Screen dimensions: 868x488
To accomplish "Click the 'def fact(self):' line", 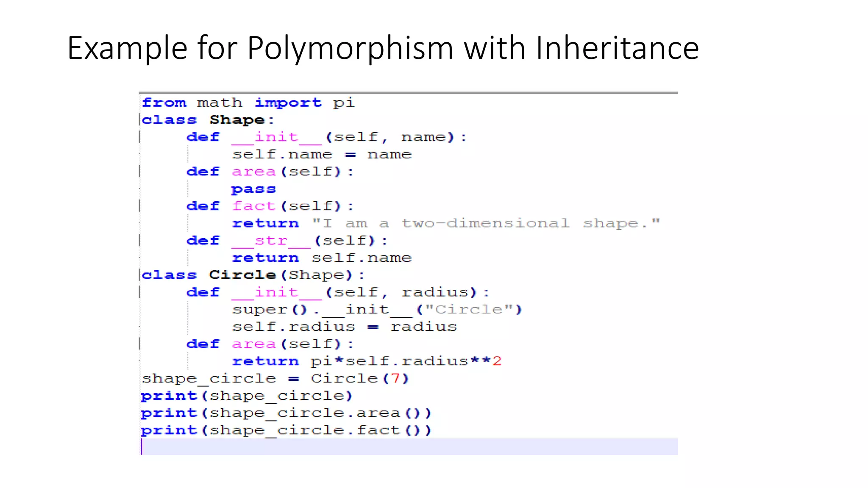I will (270, 206).
